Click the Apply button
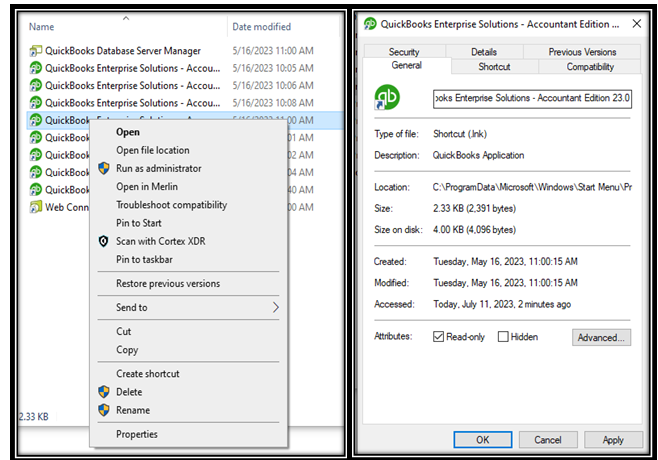Image resolution: width=658 pixels, height=460 pixels. (613, 440)
